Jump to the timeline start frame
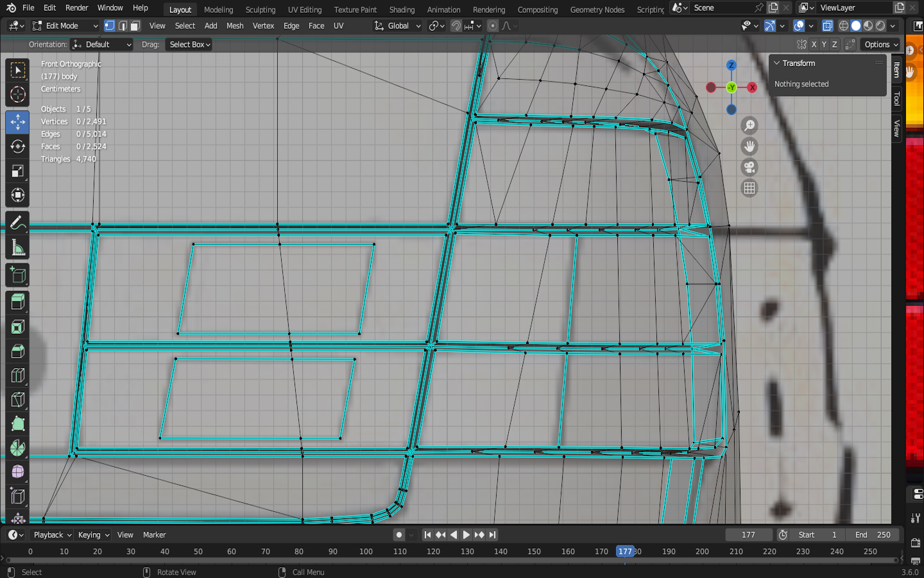Screen dimensions: 924x578 [x=427, y=535]
